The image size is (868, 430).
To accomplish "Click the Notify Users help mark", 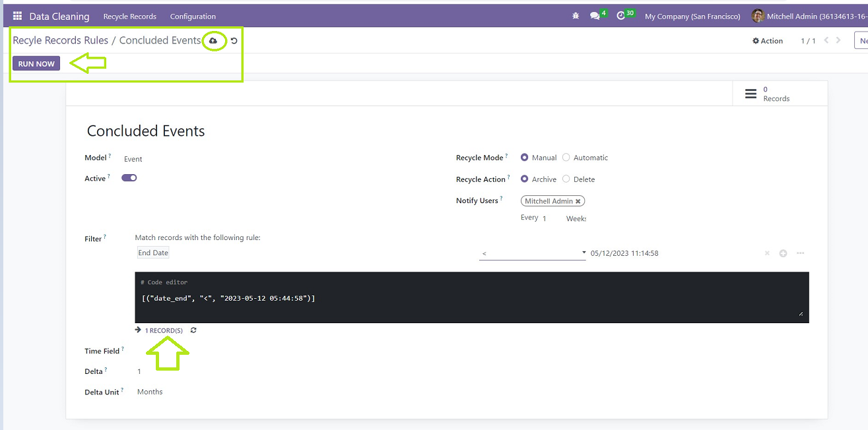I will [501, 199].
